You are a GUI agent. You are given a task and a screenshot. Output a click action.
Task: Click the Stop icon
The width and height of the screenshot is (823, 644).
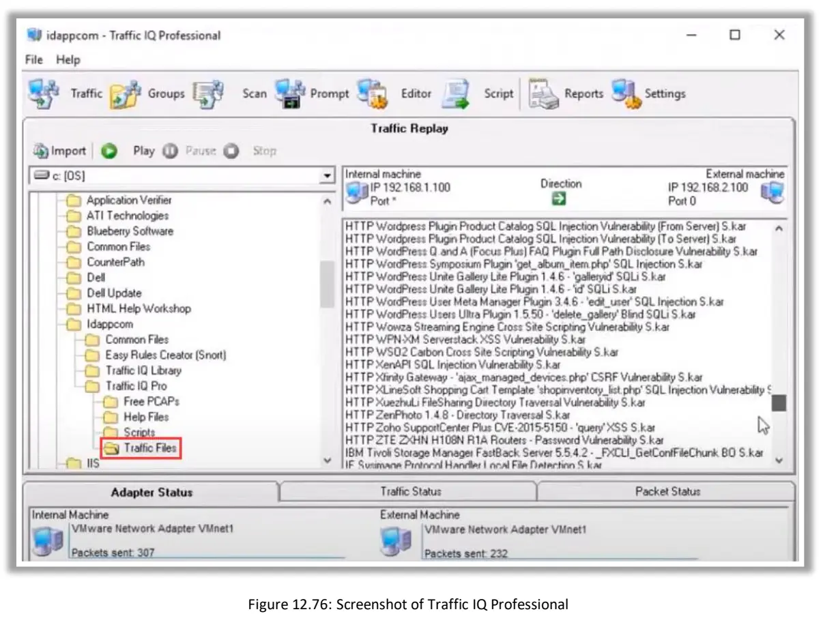(x=231, y=151)
